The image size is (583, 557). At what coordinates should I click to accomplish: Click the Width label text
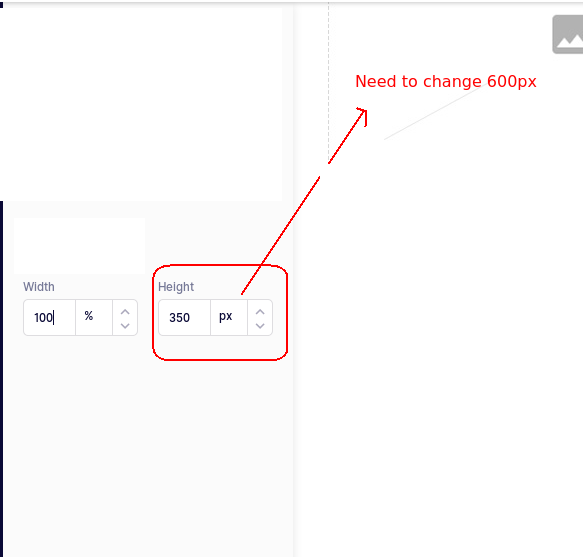click(39, 287)
